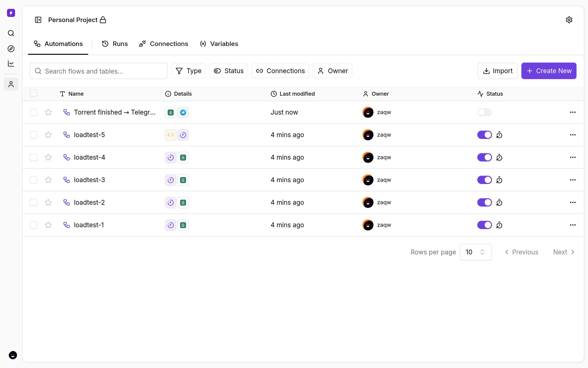The height and width of the screenshot is (368, 588).
Task: Click the Telegram icon in Torrent finished row
Action: coord(183,112)
